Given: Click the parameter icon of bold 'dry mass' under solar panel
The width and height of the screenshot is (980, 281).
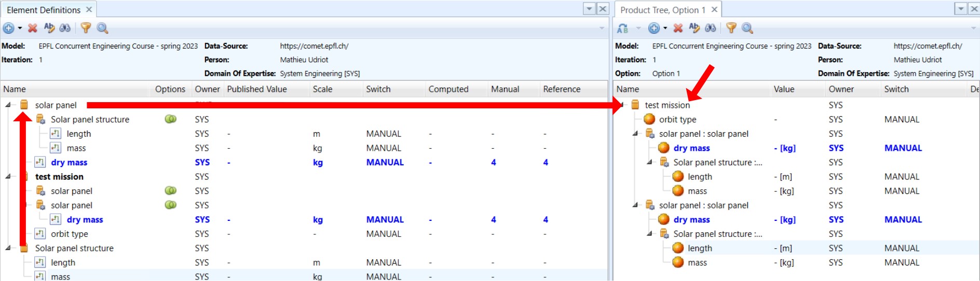Looking at the screenshot, I should [40, 162].
